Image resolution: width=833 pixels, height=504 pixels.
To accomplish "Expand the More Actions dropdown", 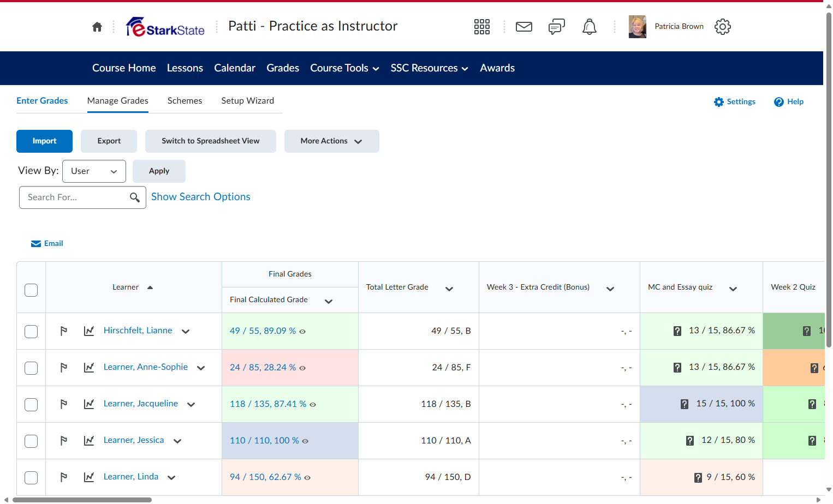I will coord(332,141).
